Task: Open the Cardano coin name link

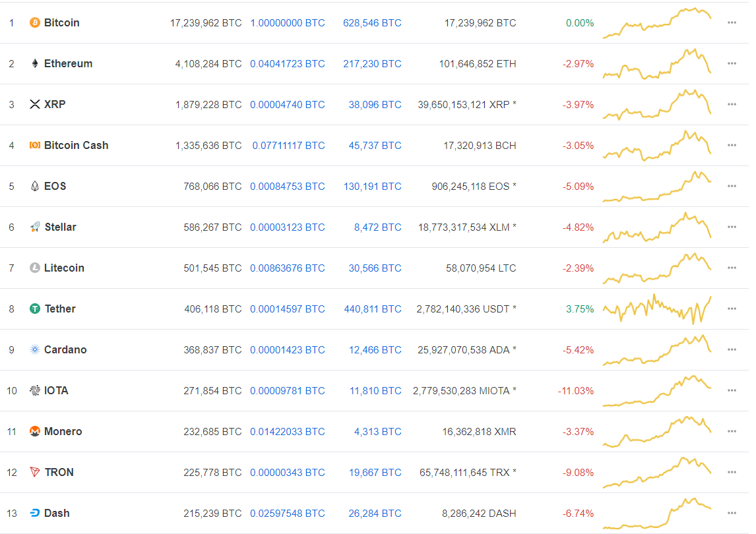Action: point(65,350)
